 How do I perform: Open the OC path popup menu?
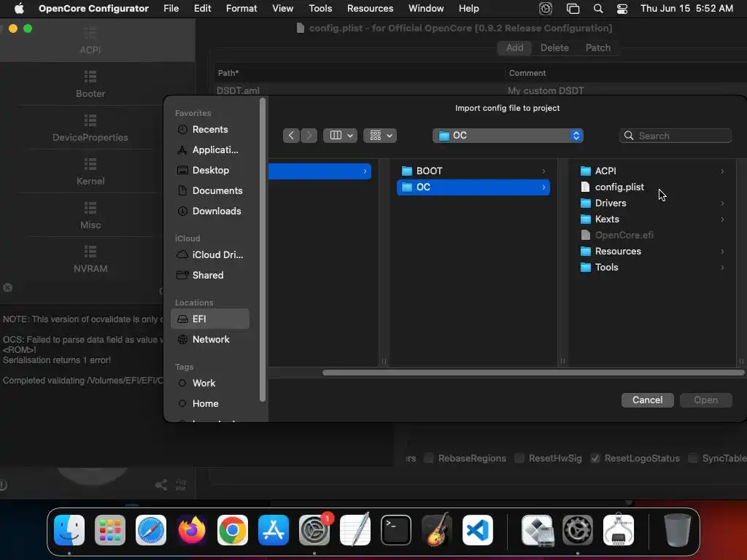[508, 136]
